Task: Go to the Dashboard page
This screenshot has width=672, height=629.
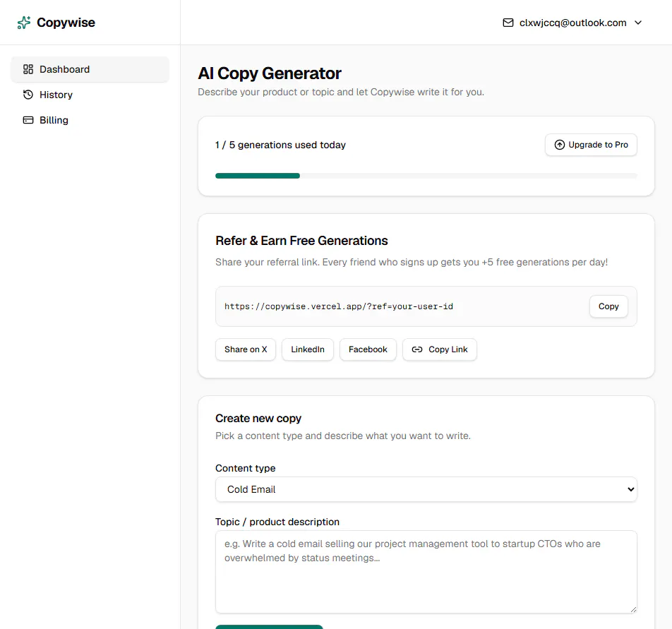Action: [x=90, y=69]
